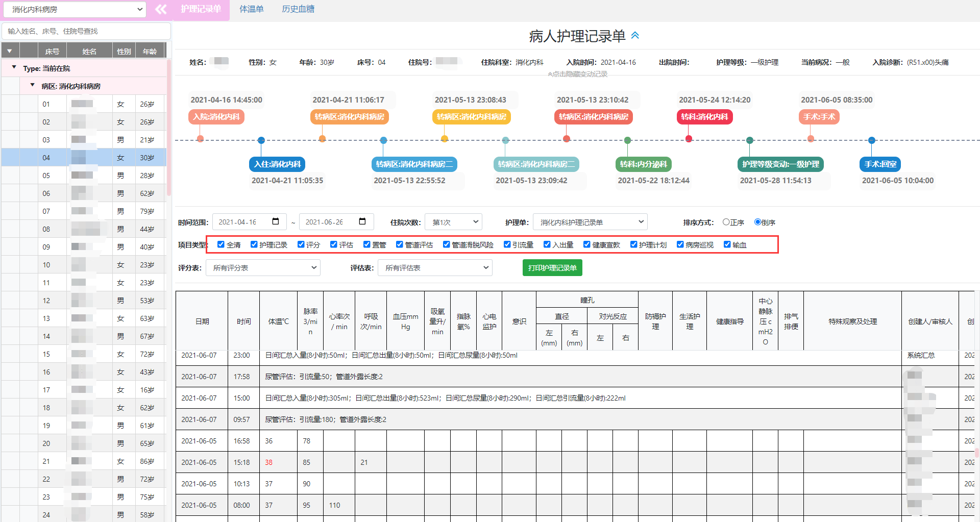This screenshot has width=980, height=522.
Task: Open the 护理单 record type dropdown
Action: pos(590,222)
